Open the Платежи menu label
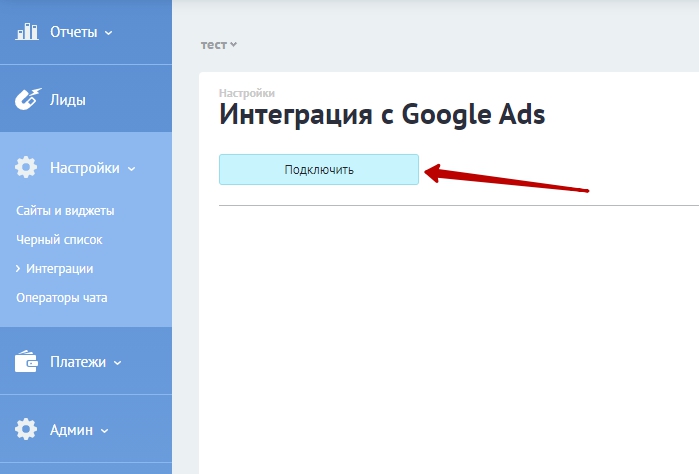 click(78, 362)
